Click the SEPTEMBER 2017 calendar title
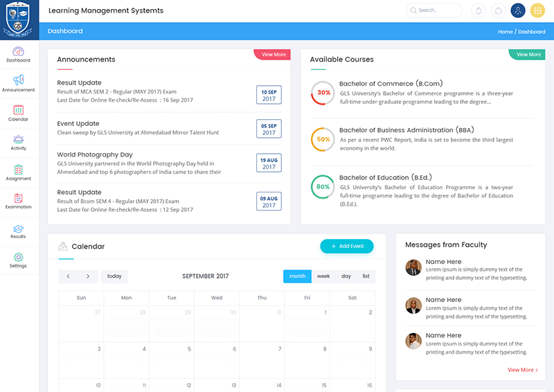Viewport: 554px width, 392px height. tap(205, 276)
